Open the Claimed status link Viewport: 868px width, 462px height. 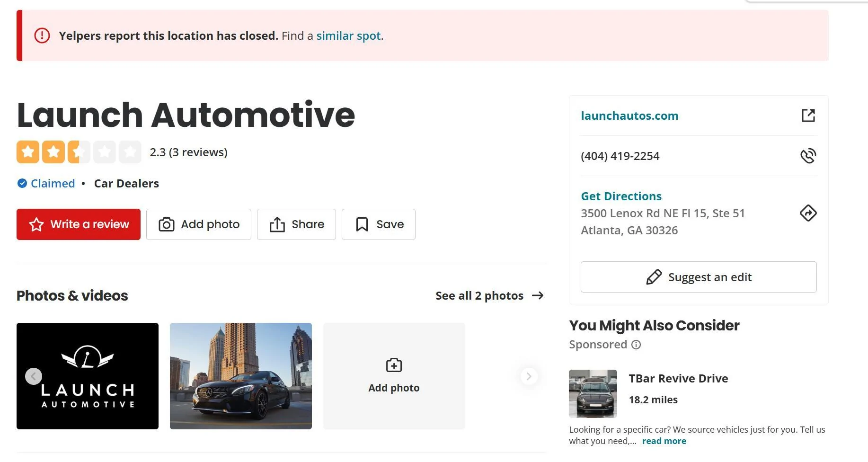53,183
